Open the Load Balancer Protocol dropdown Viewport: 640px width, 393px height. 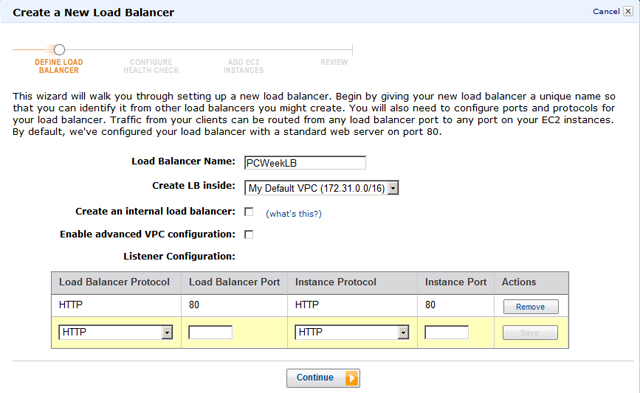click(x=116, y=332)
